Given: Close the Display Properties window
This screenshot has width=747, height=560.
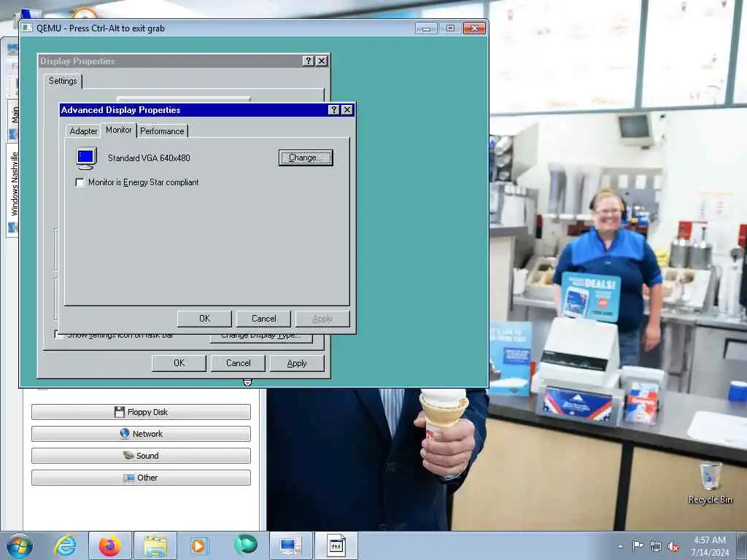Looking at the screenshot, I should (322, 61).
